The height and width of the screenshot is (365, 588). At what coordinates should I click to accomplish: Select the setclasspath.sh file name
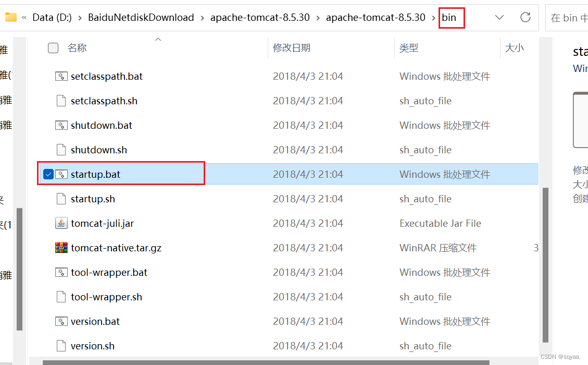pyautogui.click(x=104, y=101)
